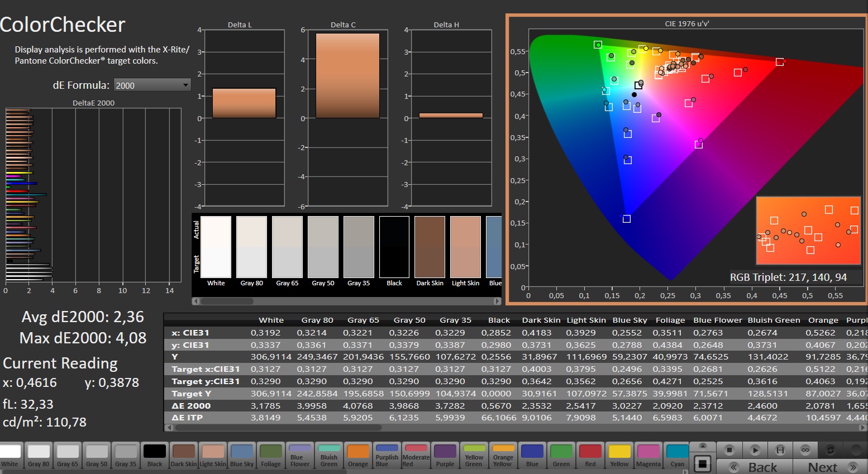Select the Gray 50 patch in bottom bar
The image size is (868, 474).
point(97,455)
